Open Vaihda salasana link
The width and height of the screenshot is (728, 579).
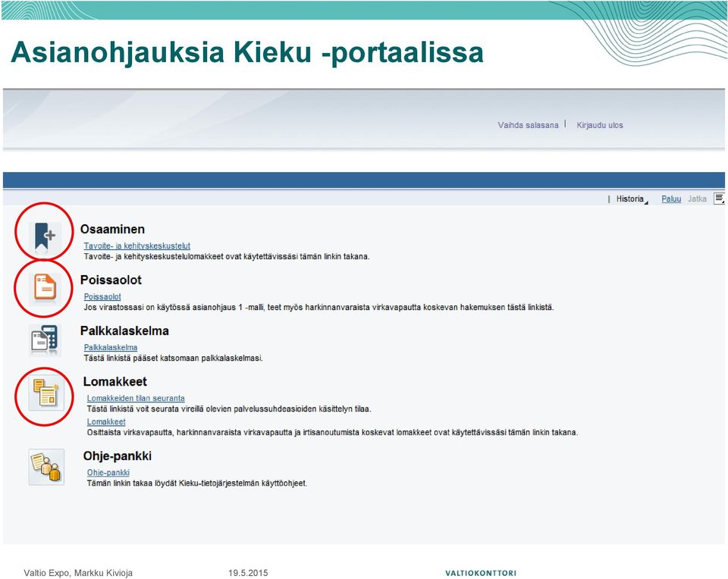pos(528,125)
